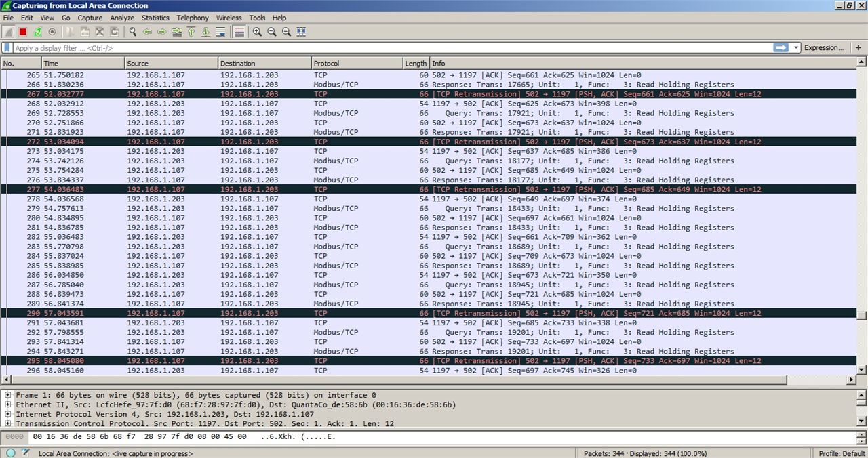Select packet 294 Response Trans 19201 row

pyautogui.click(x=429, y=351)
